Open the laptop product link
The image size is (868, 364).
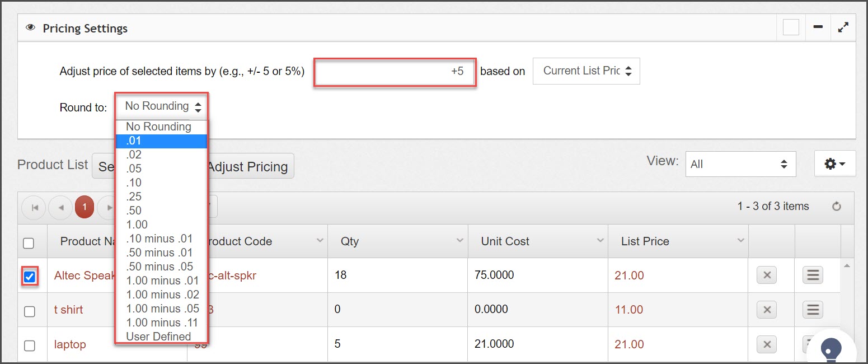[x=70, y=344]
